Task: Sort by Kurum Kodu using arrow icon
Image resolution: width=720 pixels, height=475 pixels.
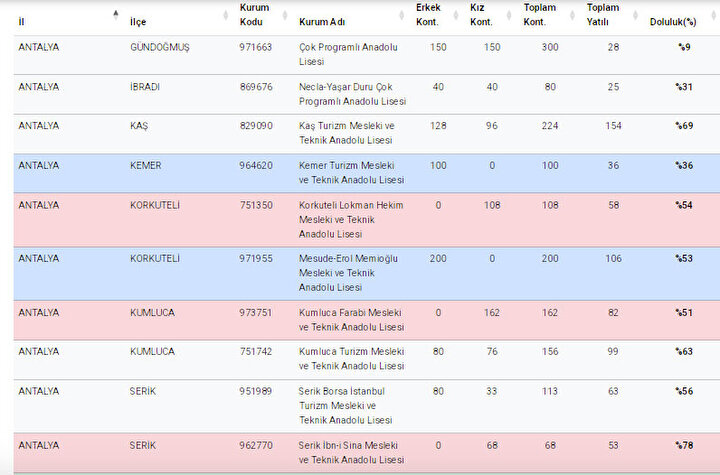Action: (x=285, y=15)
